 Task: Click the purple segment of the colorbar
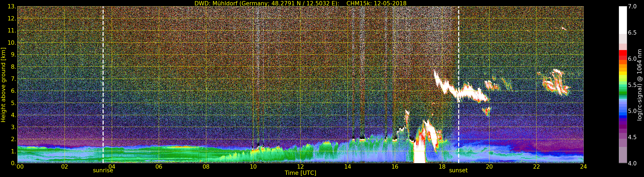(623, 127)
